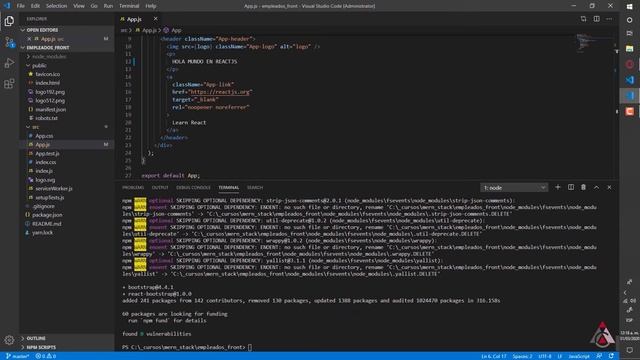Switch to the Output panel tab
Image resolution: width=640 pixels, height=360 pixels.
tap(160, 188)
